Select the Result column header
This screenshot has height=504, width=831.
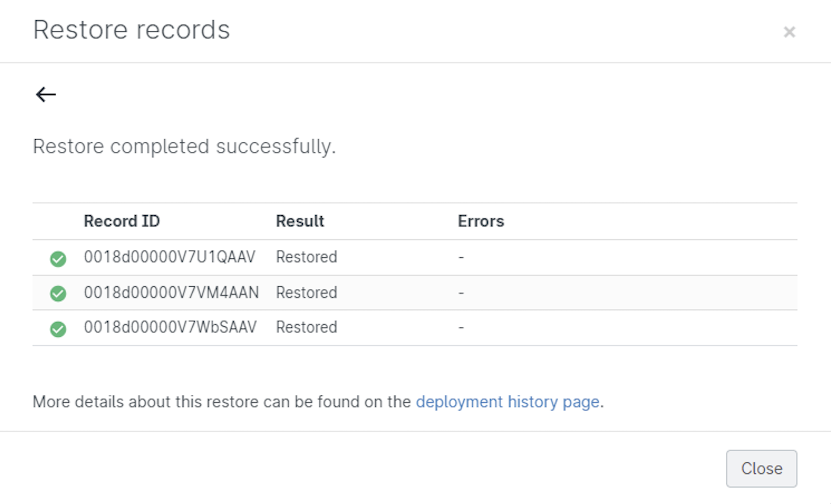pyautogui.click(x=300, y=221)
